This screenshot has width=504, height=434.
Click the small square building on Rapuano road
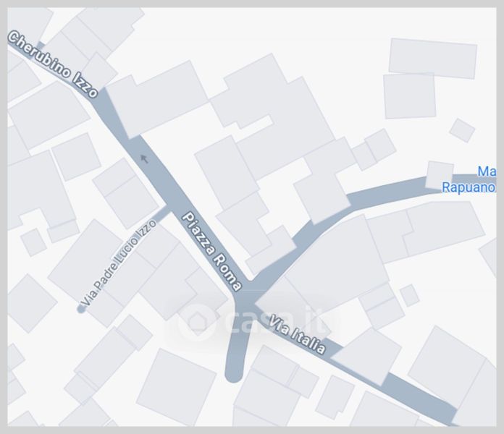coord(440,175)
